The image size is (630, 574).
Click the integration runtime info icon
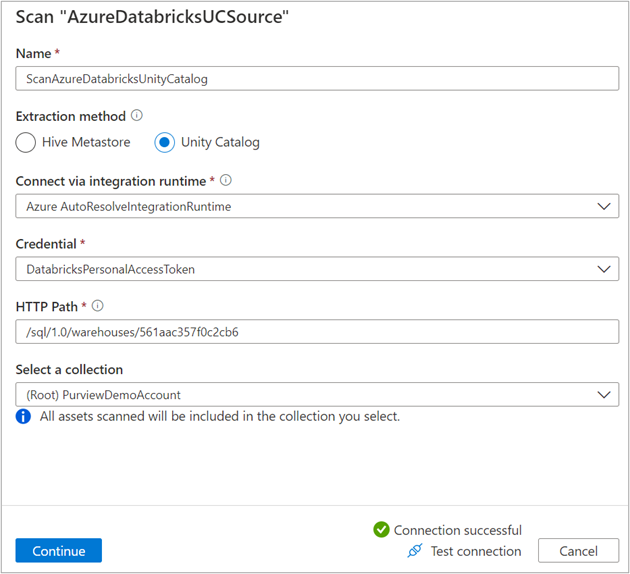click(x=226, y=181)
